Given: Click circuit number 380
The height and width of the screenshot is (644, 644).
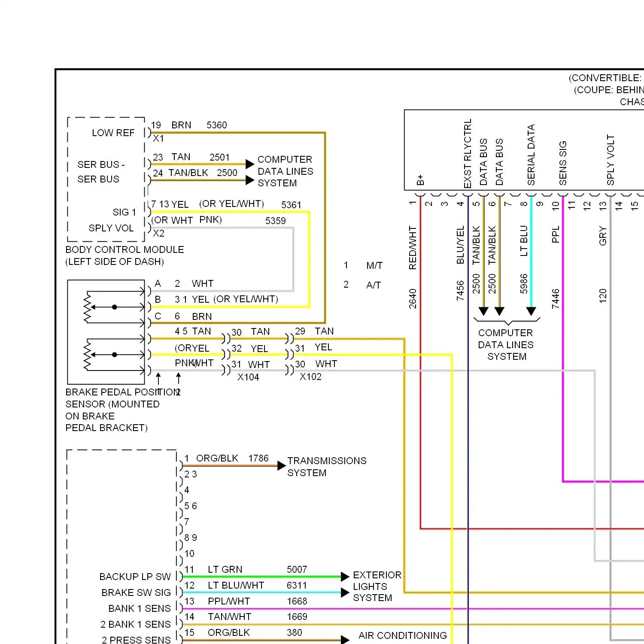Looking at the screenshot, I should [295, 633].
